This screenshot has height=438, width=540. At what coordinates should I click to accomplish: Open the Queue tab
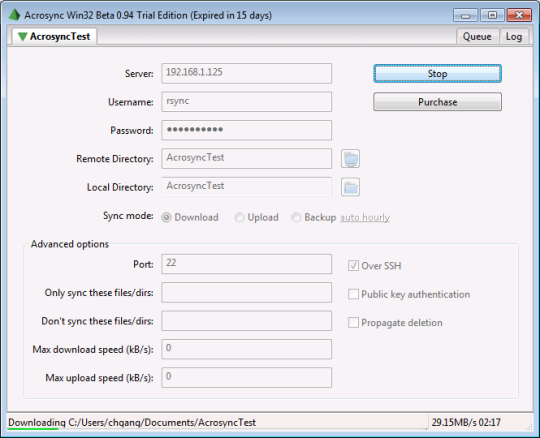tap(477, 36)
